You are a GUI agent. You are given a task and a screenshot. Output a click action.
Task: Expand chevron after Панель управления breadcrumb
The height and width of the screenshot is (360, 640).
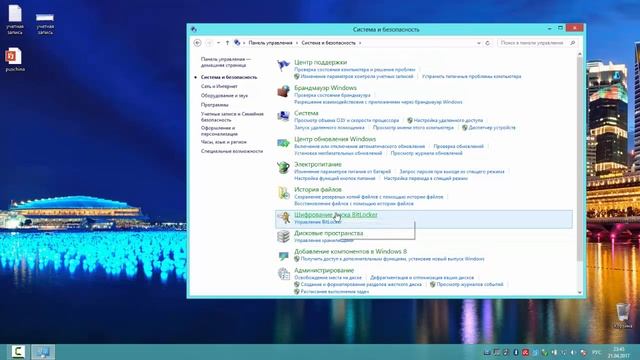click(297, 43)
